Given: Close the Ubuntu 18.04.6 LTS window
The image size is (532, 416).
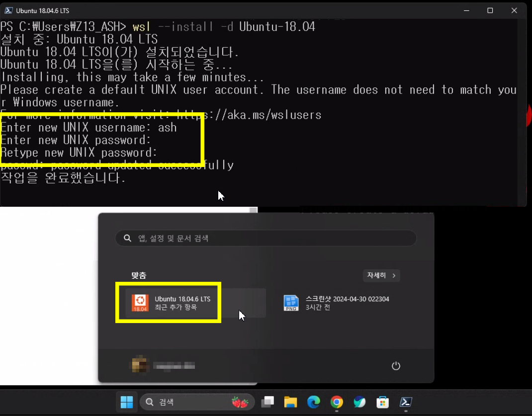Looking at the screenshot, I should 514,10.
